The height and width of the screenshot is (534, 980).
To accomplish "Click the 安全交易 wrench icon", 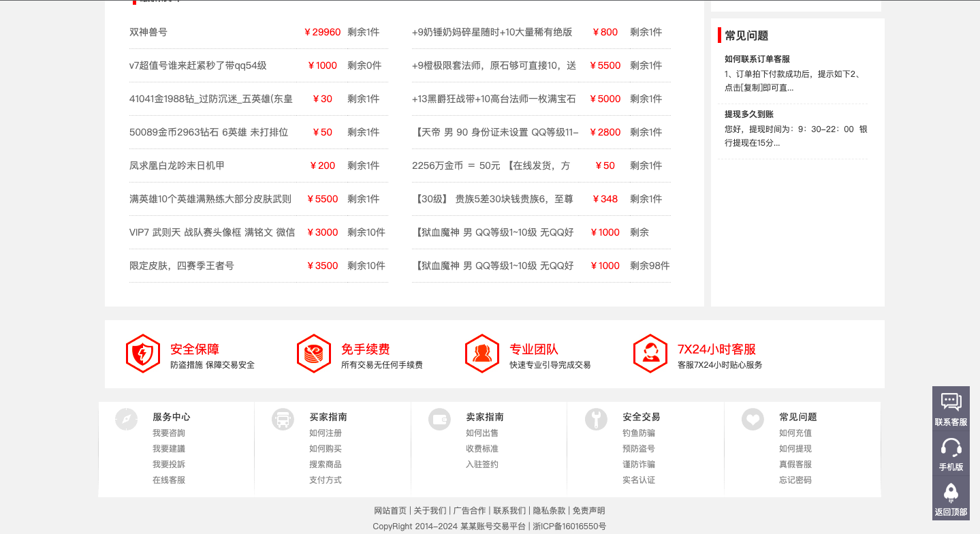I will 596,419.
